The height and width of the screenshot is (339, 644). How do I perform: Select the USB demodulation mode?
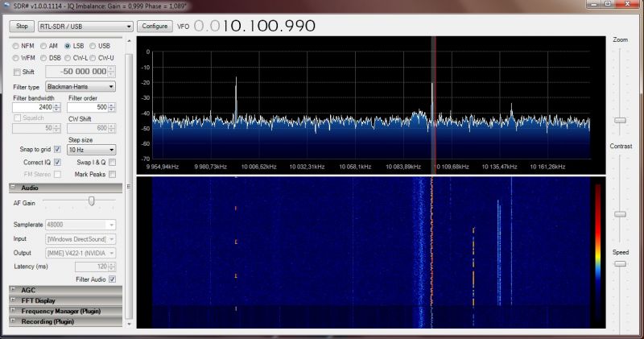pyautogui.click(x=93, y=46)
